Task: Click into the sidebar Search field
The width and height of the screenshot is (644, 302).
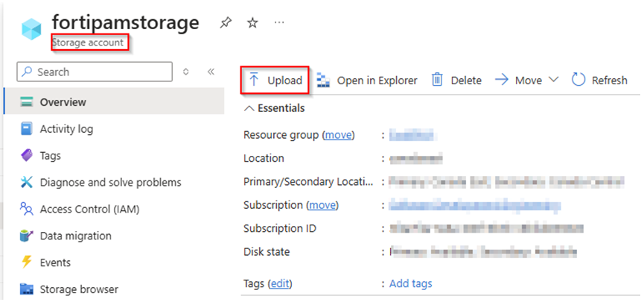Action: [x=95, y=72]
